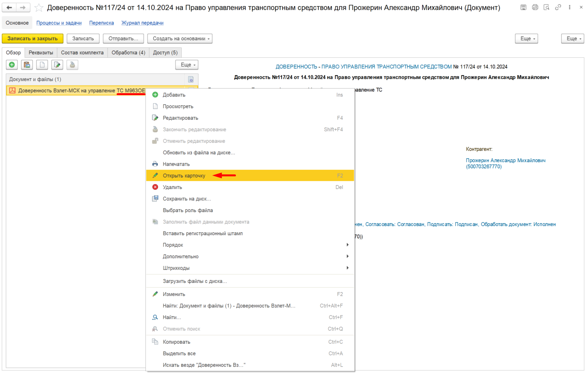The width and height of the screenshot is (588, 375).
Task: Click the column header settings icon
Action: point(191,79)
